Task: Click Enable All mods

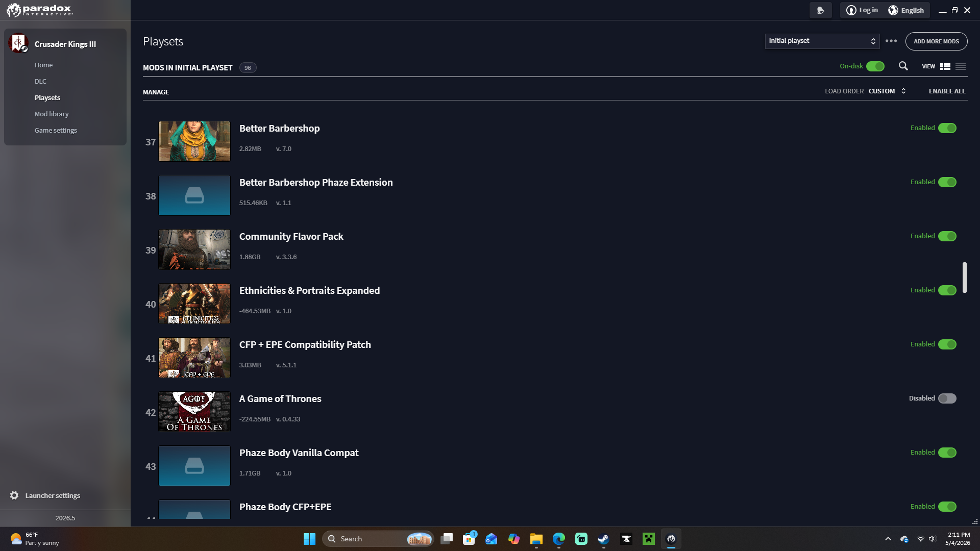Action: pos(947,91)
